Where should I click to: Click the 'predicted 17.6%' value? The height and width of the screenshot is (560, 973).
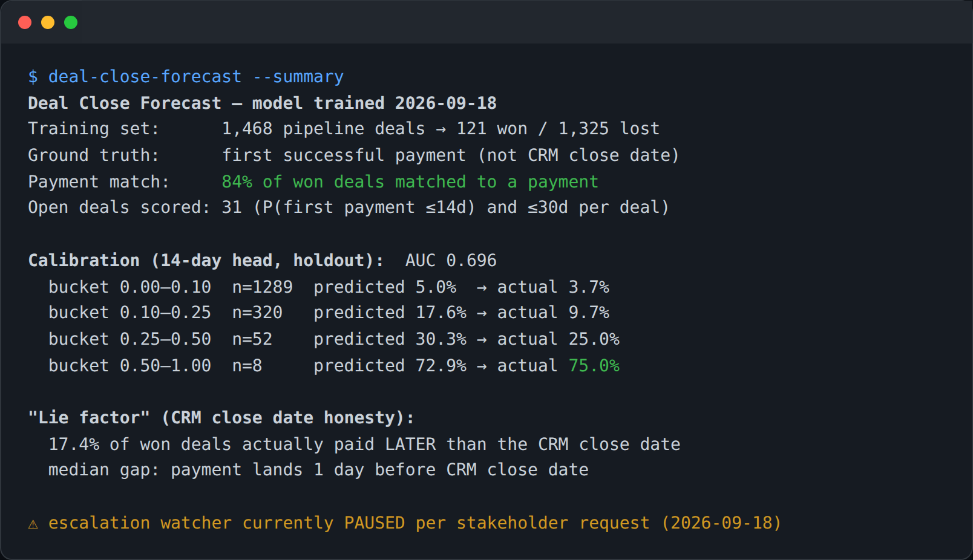(390, 313)
